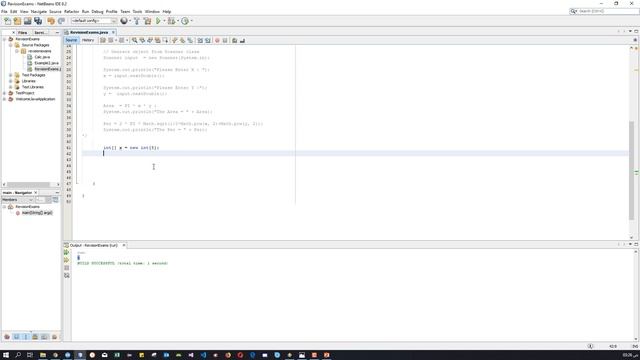Click the Clean and Build Project icon
Screen dimensions: 640x360
tap(147, 21)
